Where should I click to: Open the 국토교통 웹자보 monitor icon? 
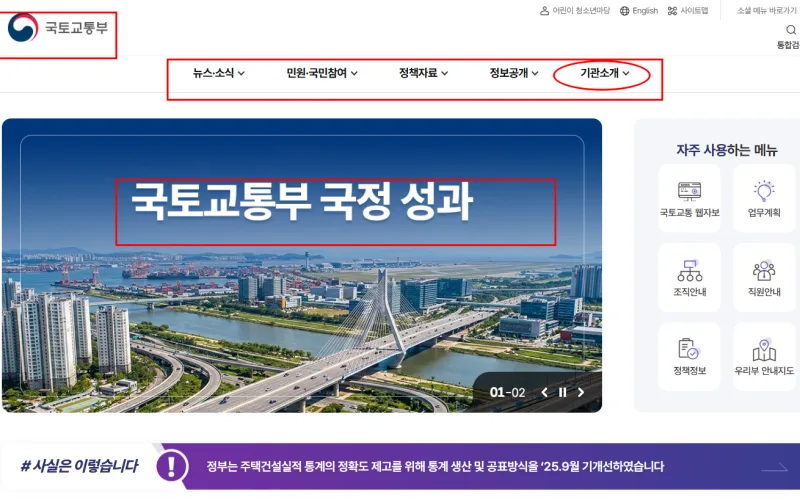689,191
